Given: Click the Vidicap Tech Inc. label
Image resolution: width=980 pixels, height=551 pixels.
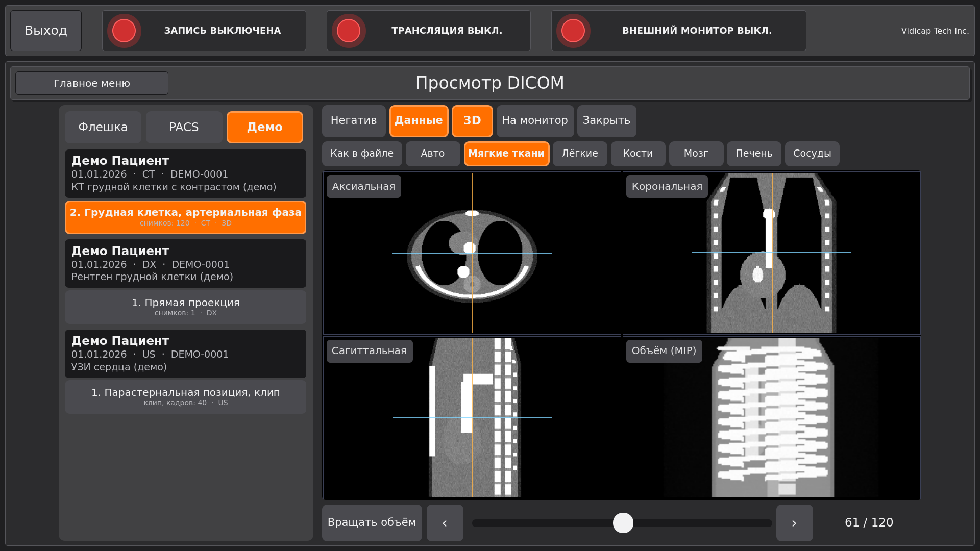Looking at the screenshot, I should (935, 31).
